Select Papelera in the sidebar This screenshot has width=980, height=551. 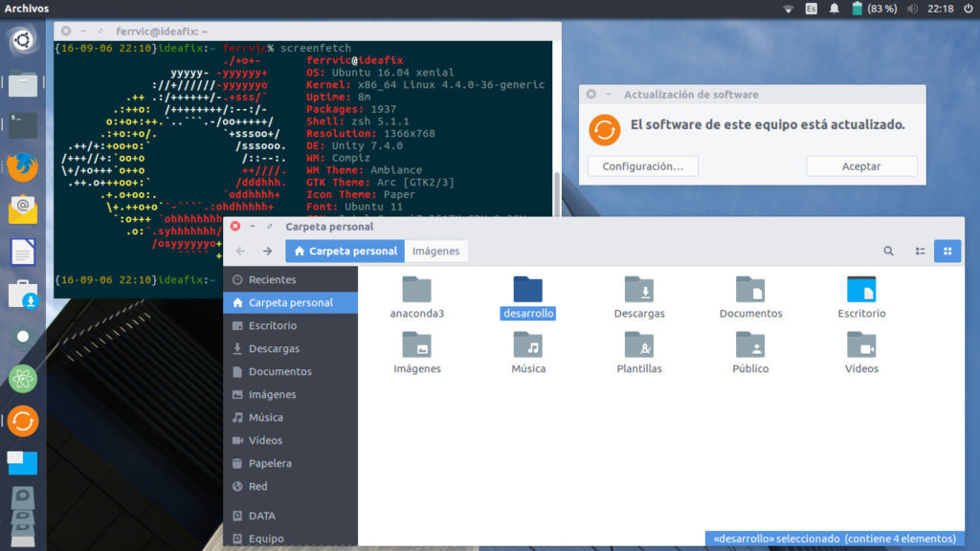pos(270,463)
